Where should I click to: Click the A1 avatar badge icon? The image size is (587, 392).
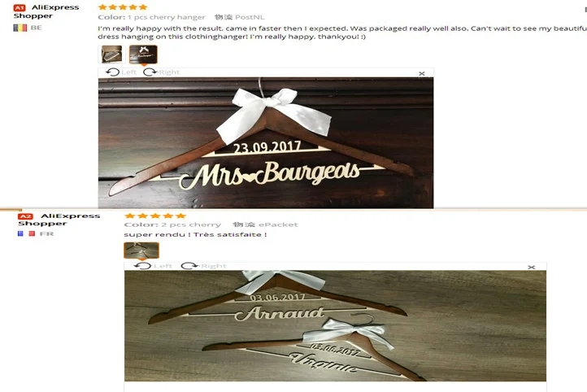pos(20,7)
